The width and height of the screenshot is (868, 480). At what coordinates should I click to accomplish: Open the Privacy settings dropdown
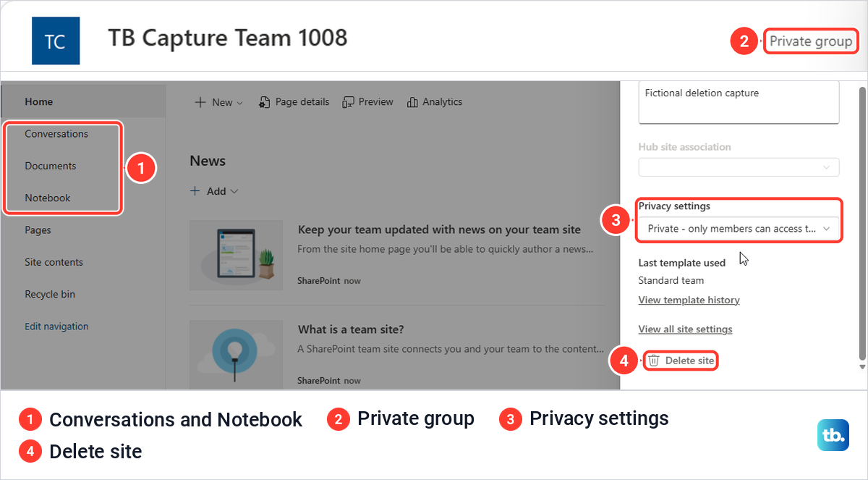pos(739,229)
